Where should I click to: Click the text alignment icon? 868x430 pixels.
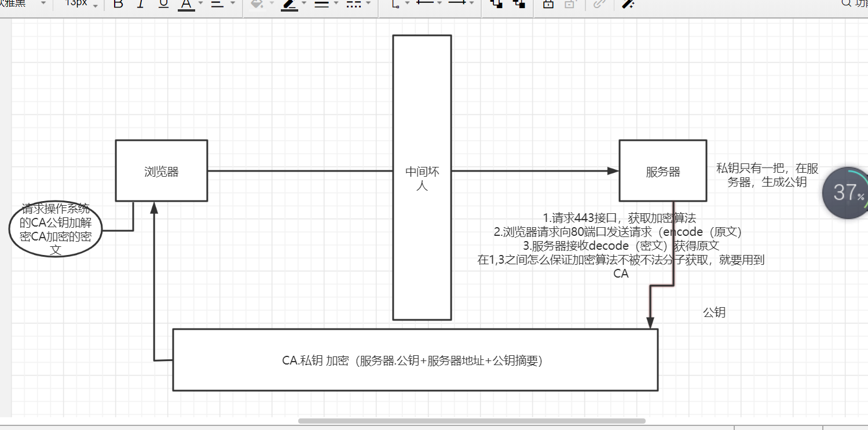(217, 4)
